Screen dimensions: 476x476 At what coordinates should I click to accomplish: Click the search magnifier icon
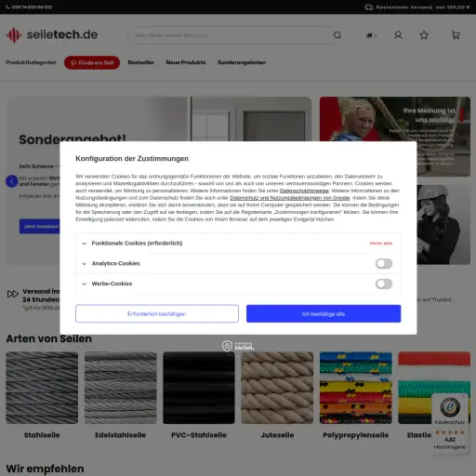point(337,35)
